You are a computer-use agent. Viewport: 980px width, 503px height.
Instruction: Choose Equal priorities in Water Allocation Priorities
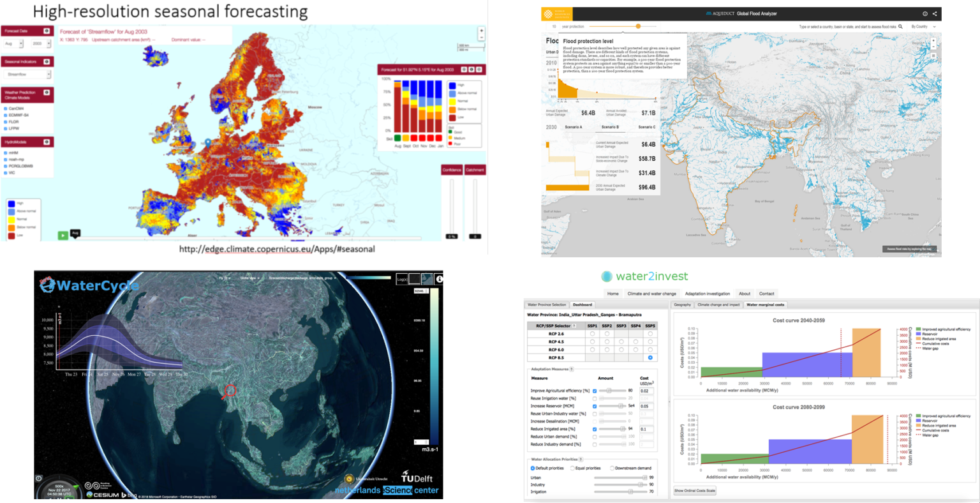point(573,467)
